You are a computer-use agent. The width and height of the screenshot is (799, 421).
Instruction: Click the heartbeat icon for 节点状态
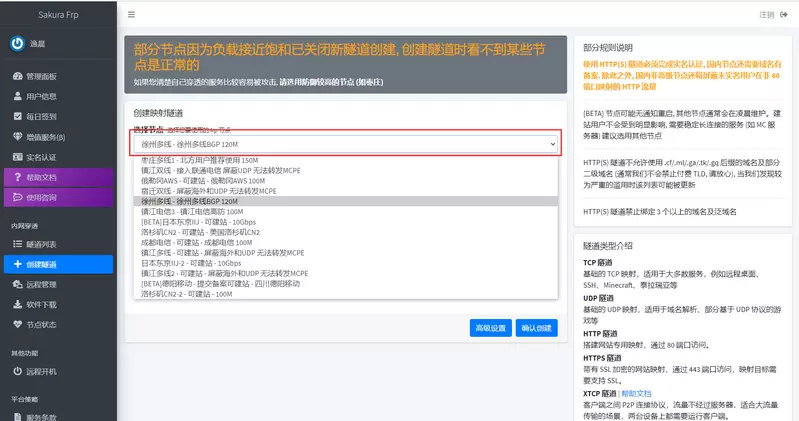pos(18,324)
